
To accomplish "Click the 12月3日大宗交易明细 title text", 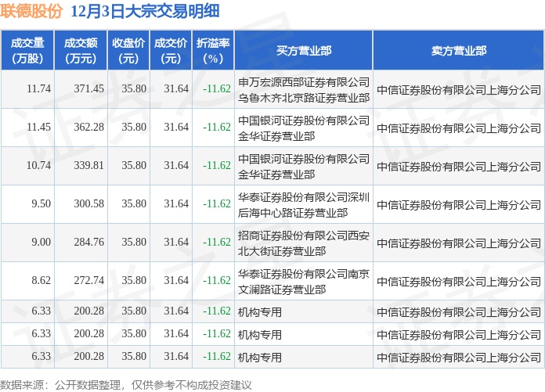I will click(145, 12).
